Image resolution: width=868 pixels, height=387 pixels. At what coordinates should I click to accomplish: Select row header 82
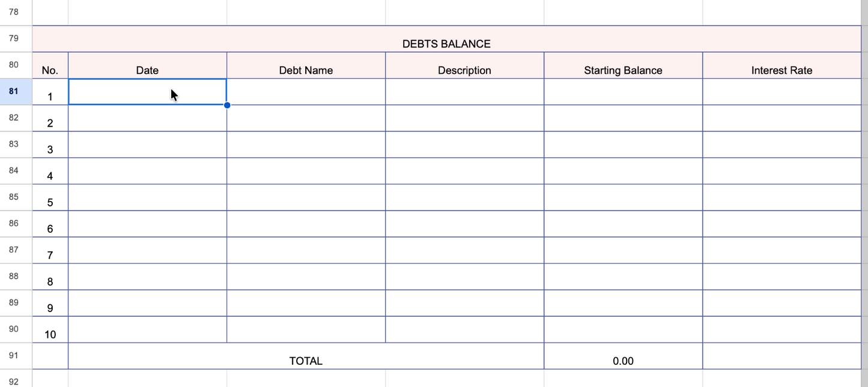[x=16, y=118]
